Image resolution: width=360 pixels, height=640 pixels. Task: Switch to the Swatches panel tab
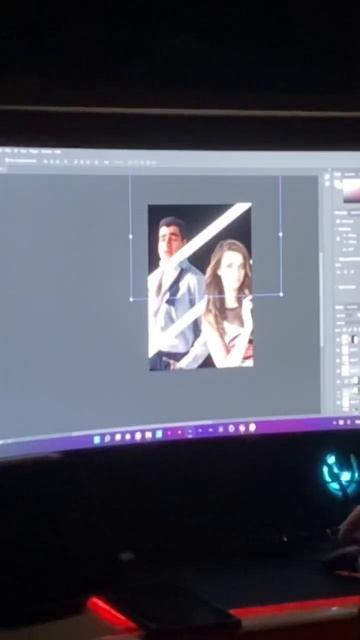(350, 174)
